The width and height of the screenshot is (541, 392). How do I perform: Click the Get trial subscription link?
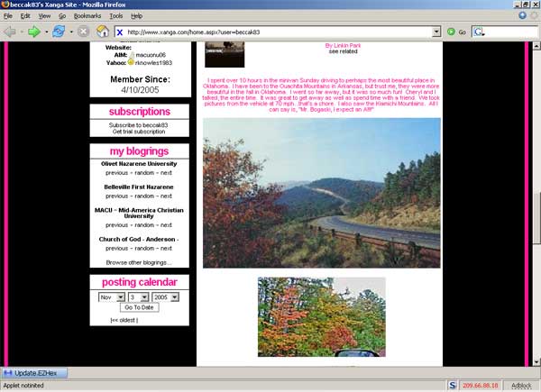[139, 132]
